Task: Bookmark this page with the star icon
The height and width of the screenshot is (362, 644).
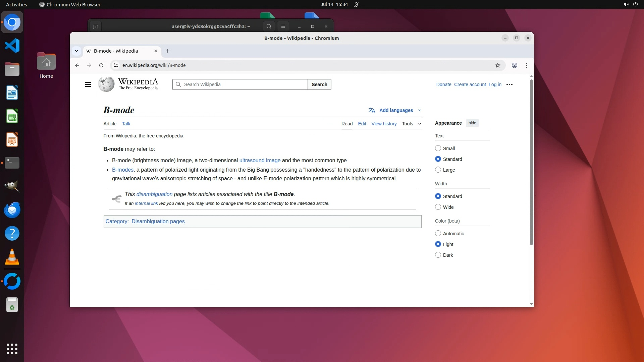Action: [x=498, y=65]
